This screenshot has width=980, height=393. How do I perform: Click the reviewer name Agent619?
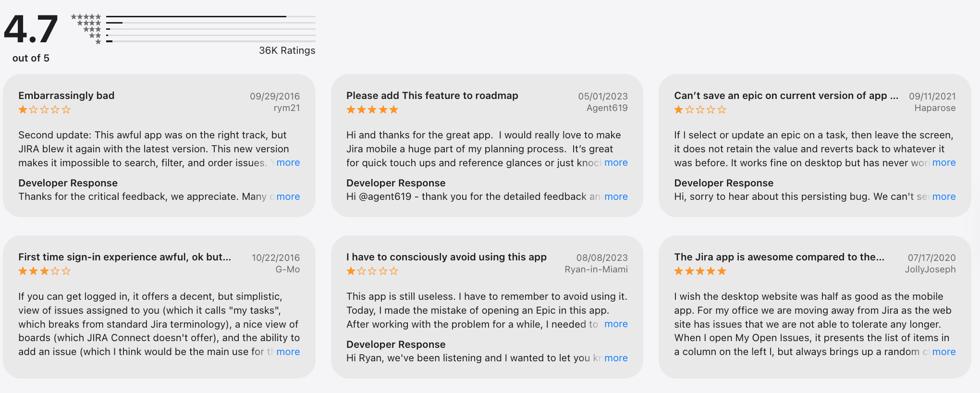[x=606, y=108]
